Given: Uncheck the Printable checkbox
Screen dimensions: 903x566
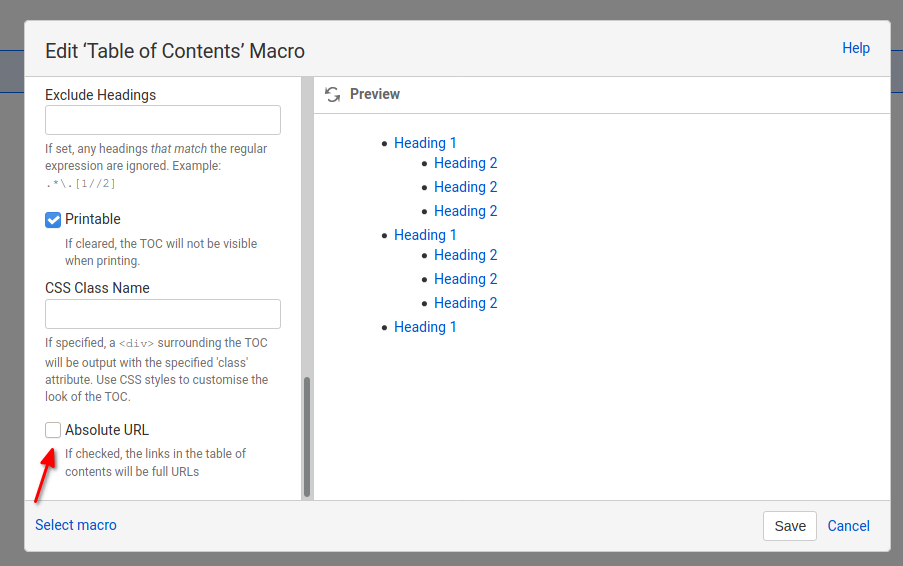Looking at the screenshot, I should click(53, 219).
